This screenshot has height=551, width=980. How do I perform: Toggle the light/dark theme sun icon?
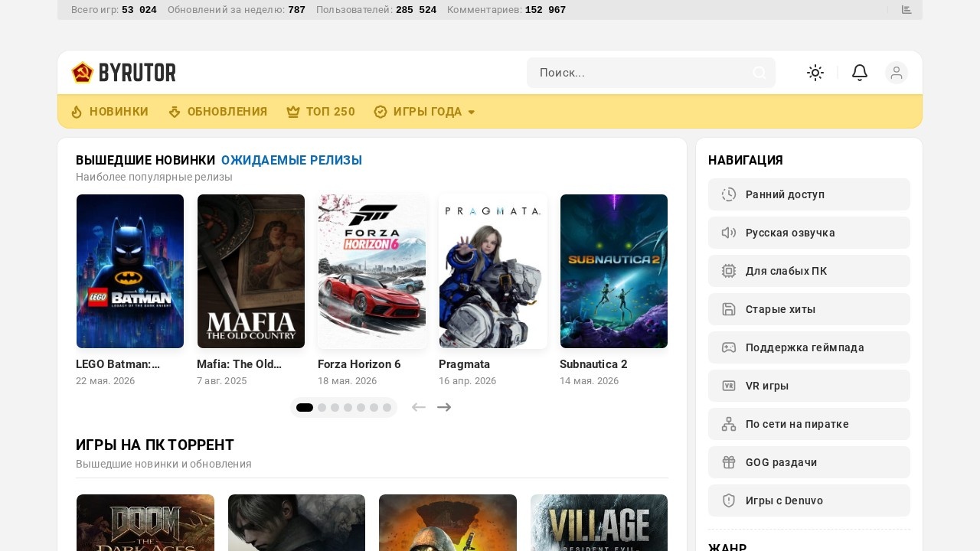(x=815, y=73)
